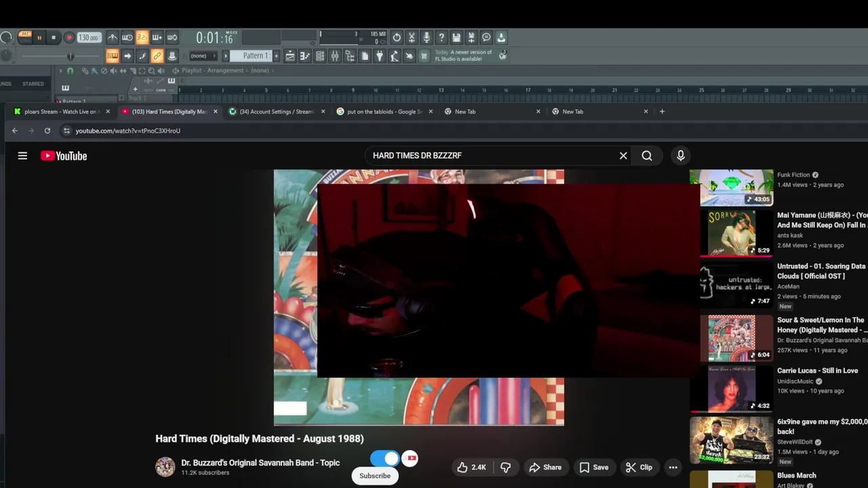Image resolution: width=868 pixels, height=488 pixels.
Task: Open the FL Studio help question mark icon
Action: click(441, 37)
